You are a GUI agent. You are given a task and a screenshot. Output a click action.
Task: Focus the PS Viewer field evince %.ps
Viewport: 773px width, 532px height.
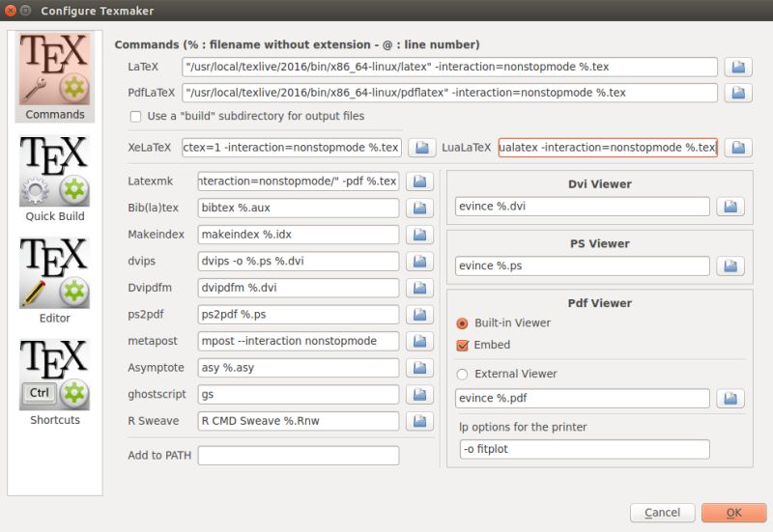click(x=583, y=266)
